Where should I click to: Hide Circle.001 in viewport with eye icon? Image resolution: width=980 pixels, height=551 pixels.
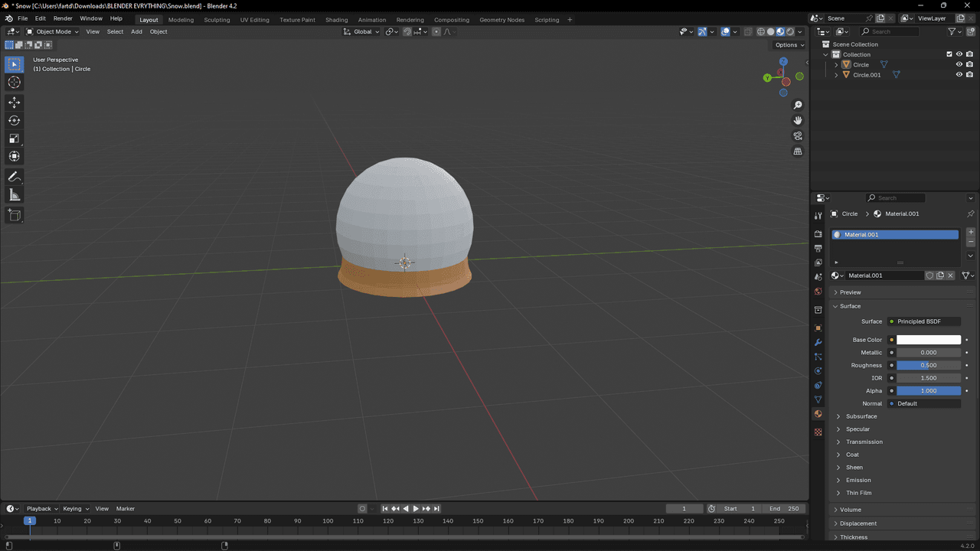point(959,75)
